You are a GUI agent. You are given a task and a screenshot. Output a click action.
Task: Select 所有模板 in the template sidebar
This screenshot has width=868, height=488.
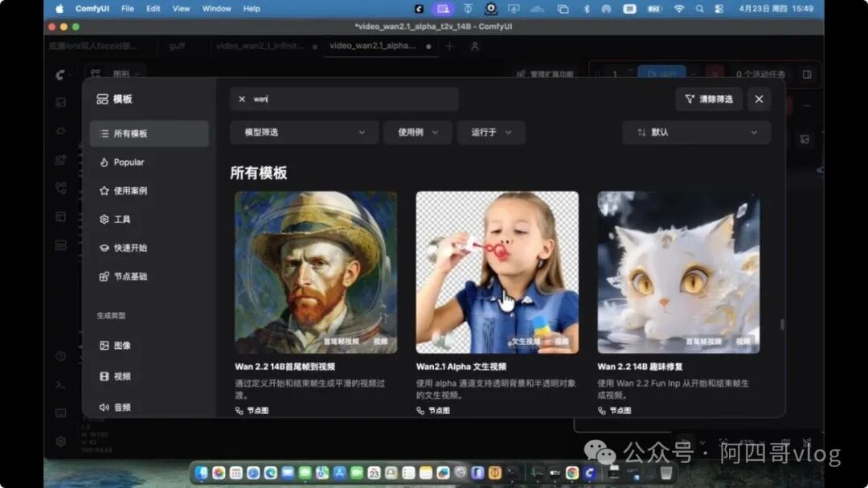[149, 133]
